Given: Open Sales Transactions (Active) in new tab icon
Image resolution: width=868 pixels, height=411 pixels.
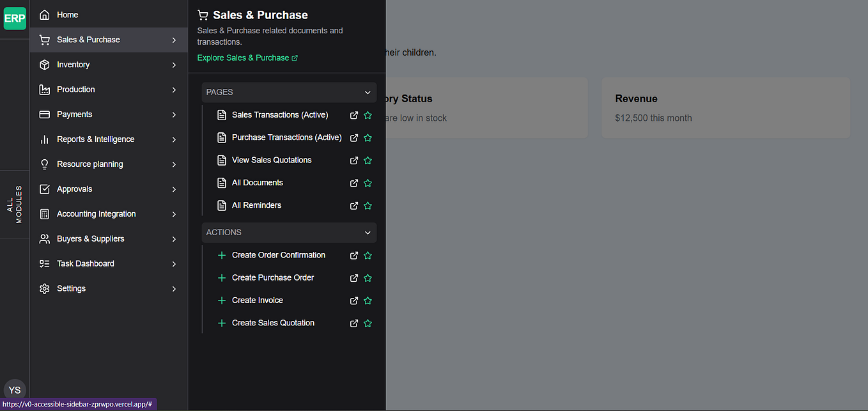Looking at the screenshot, I should [354, 116].
